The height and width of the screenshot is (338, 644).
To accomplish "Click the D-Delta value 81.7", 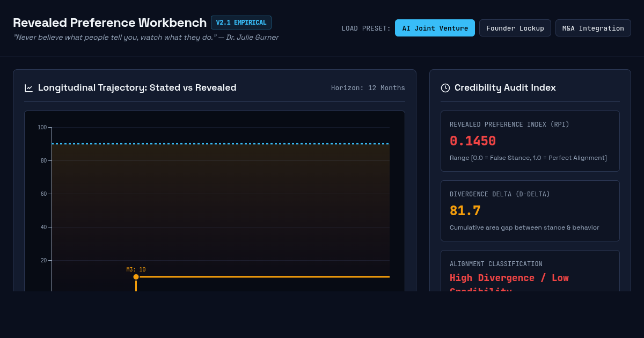I will coord(465,211).
